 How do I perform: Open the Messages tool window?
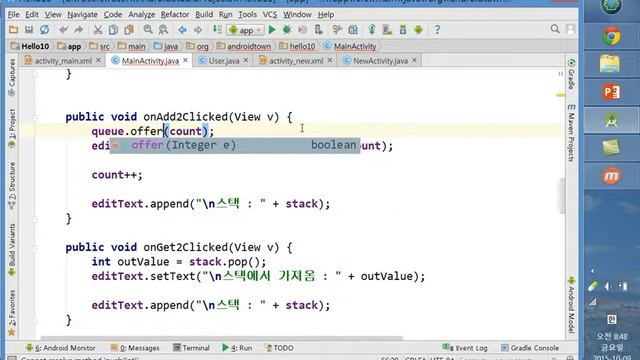click(135, 348)
